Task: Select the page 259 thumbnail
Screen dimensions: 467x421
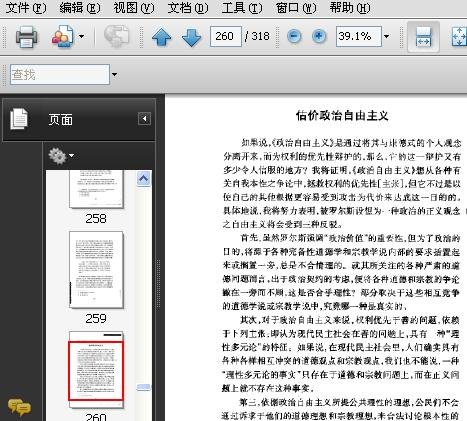Action: click(96, 270)
